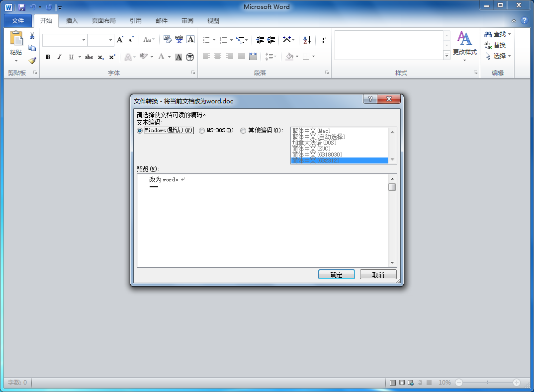The width and height of the screenshot is (534, 392).
Task: Switch to the 视图 View tab
Action: pos(213,21)
